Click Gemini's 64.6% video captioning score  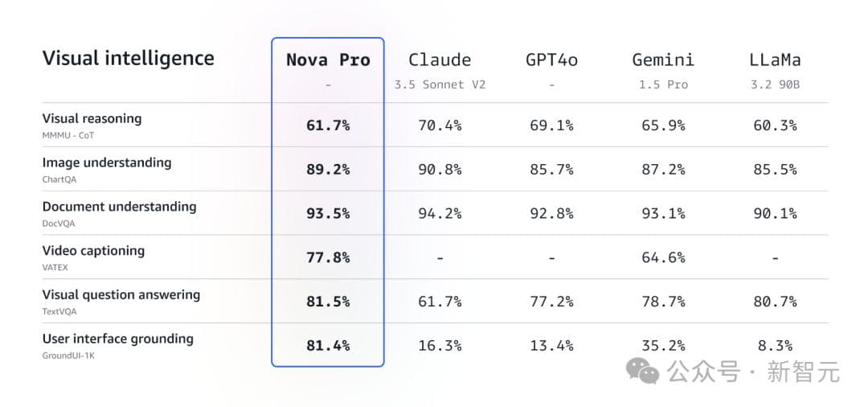663,257
